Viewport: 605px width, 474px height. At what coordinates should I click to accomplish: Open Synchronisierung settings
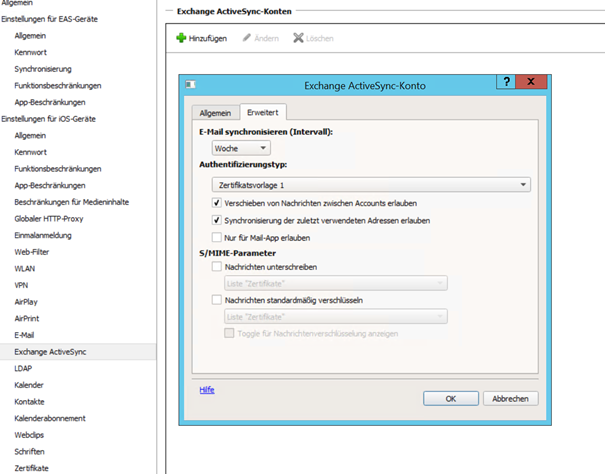(43, 69)
